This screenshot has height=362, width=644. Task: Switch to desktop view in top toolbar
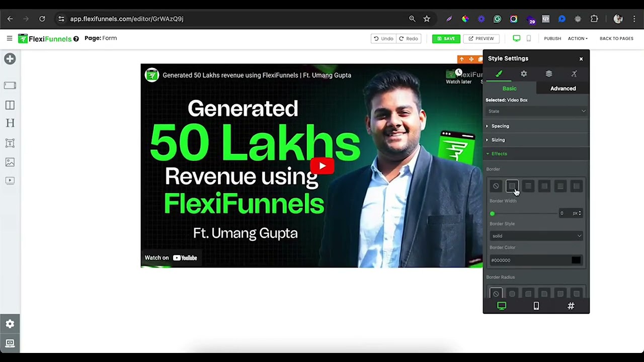tap(516, 38)
